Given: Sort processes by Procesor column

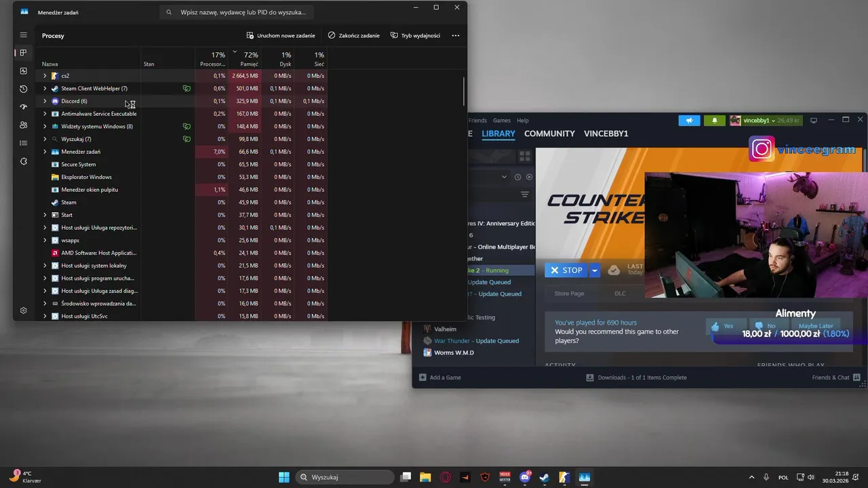Looking at the screenshot, I should click(x=212, y=59).
